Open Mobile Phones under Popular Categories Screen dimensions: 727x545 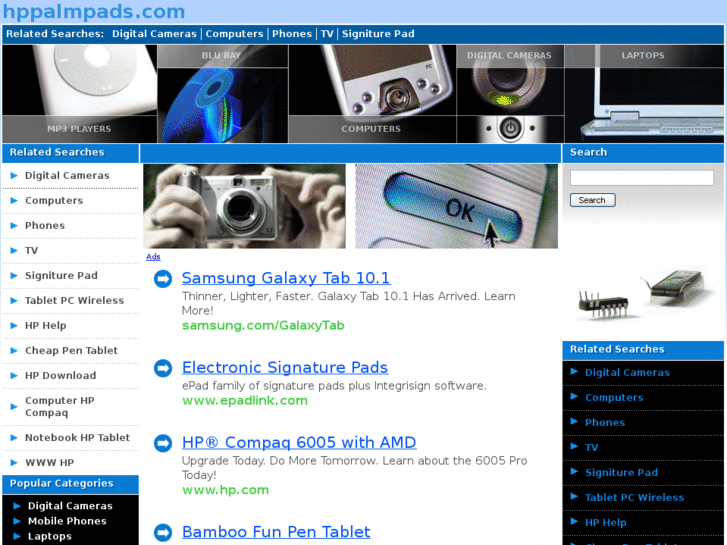[67, 521]
